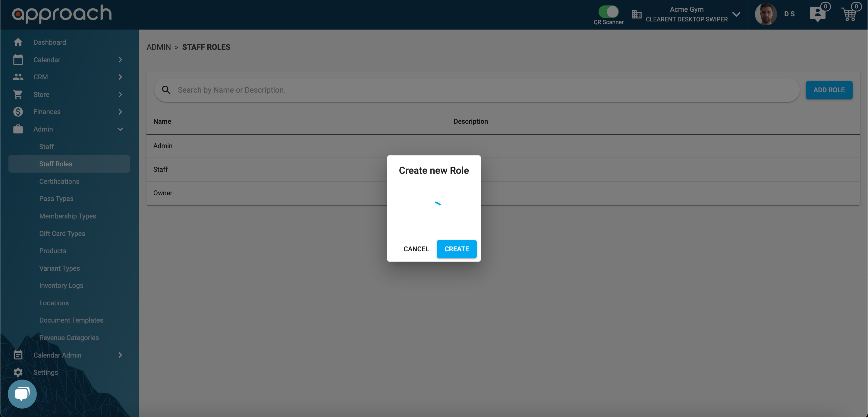Viewport: 868px width, 417px height.
Task: Expand the Calendar menu chevron
Action: [x=120, y=60]
